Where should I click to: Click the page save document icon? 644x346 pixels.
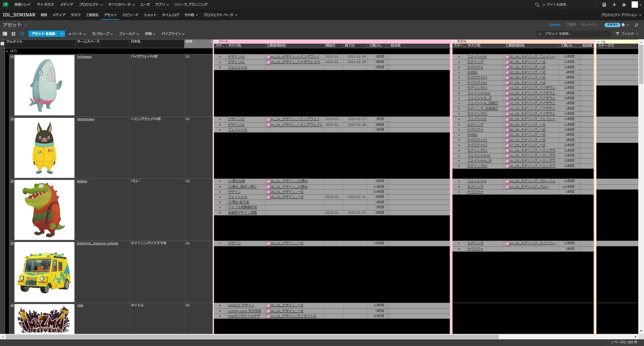click(623, 25)
